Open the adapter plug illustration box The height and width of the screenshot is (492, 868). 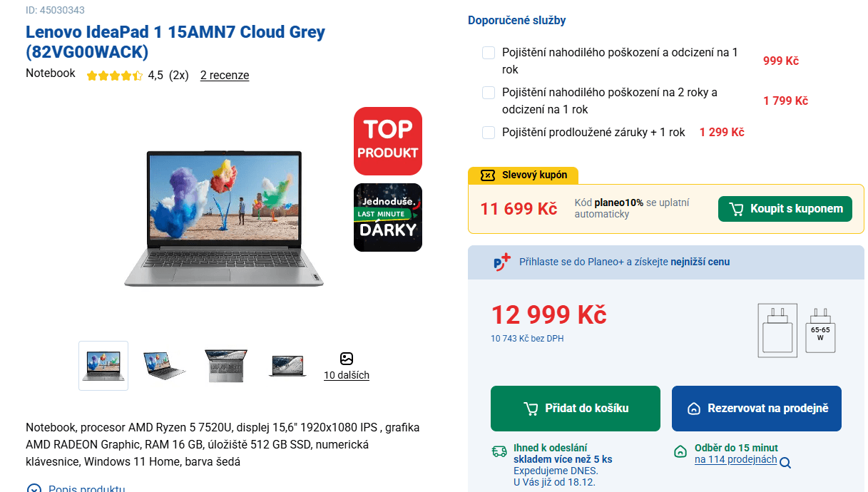click(777, 330)
